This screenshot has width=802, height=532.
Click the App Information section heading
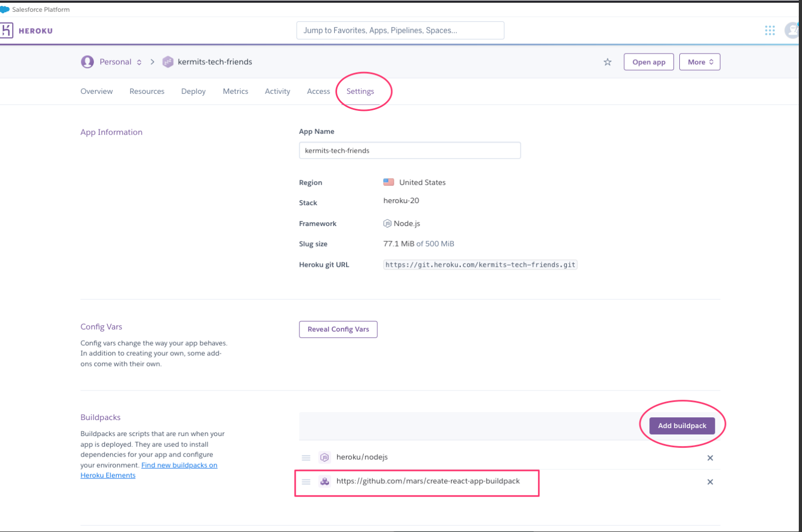111,132
